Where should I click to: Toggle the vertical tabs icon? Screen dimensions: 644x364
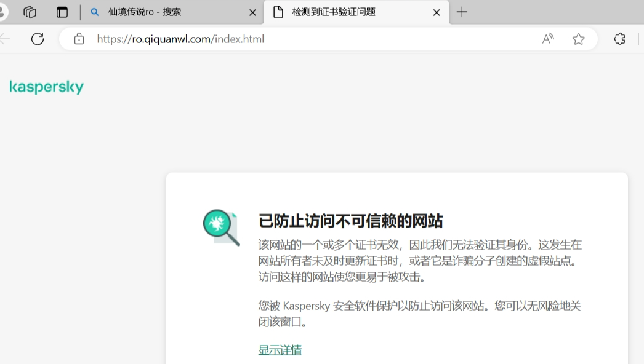(62, 12)
